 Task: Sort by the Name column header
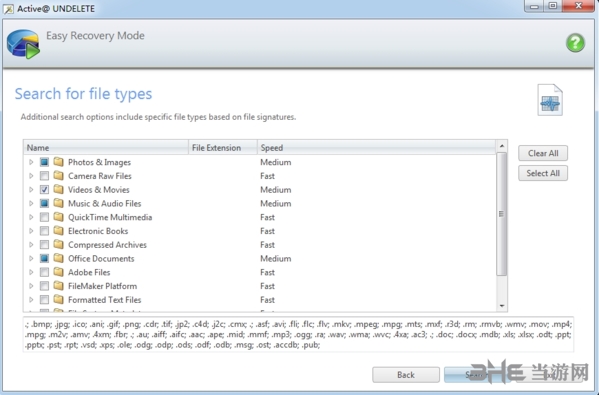106,147
